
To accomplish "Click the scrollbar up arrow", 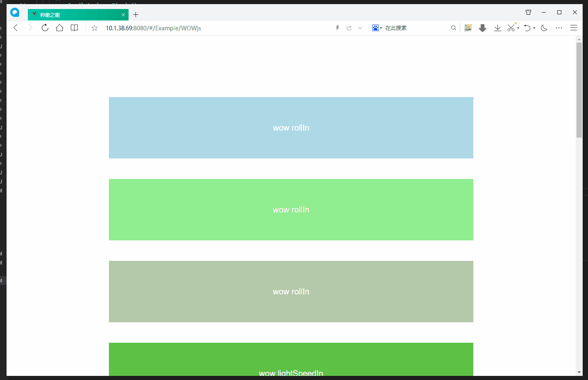I will click(579, 39).
